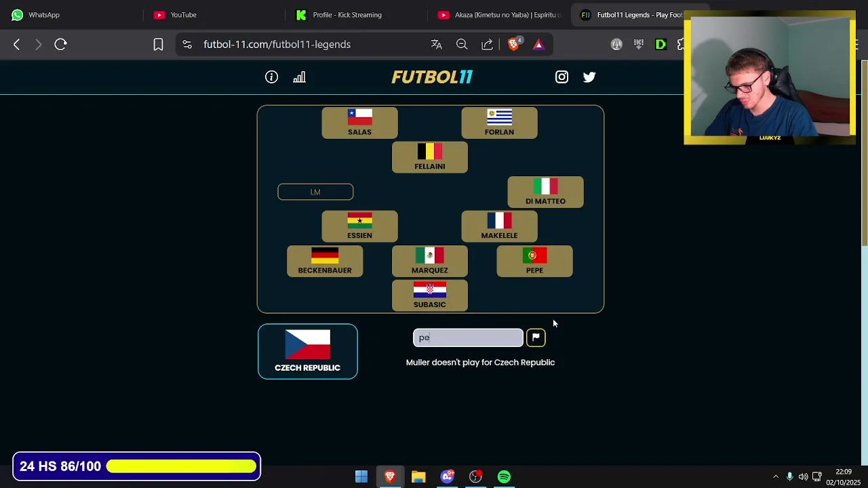This screenshot has width=868, height=488.
Task: Switch to Profile - Kick Streaming tab
Action: (x=356, y=15)
